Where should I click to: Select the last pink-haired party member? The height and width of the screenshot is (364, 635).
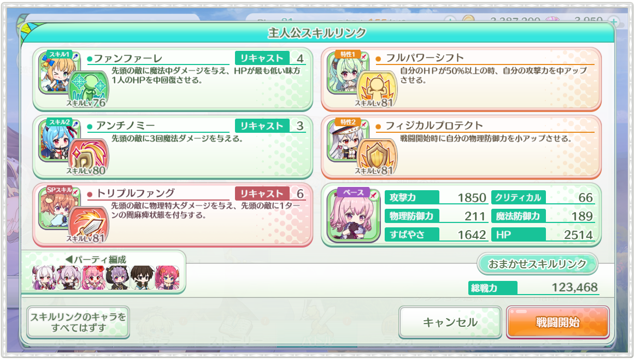coord(167,277)
